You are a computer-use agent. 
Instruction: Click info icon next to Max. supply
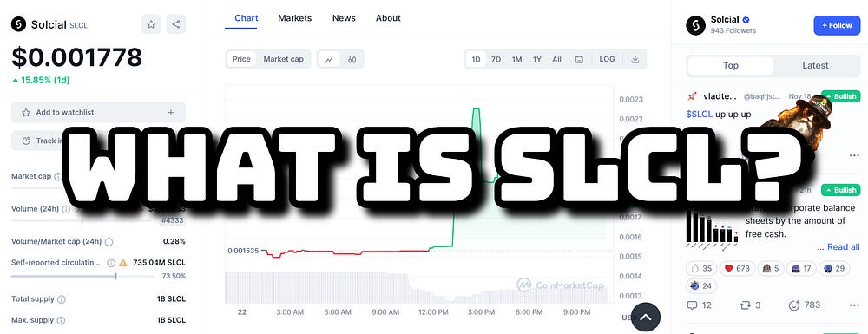[61, 320]
